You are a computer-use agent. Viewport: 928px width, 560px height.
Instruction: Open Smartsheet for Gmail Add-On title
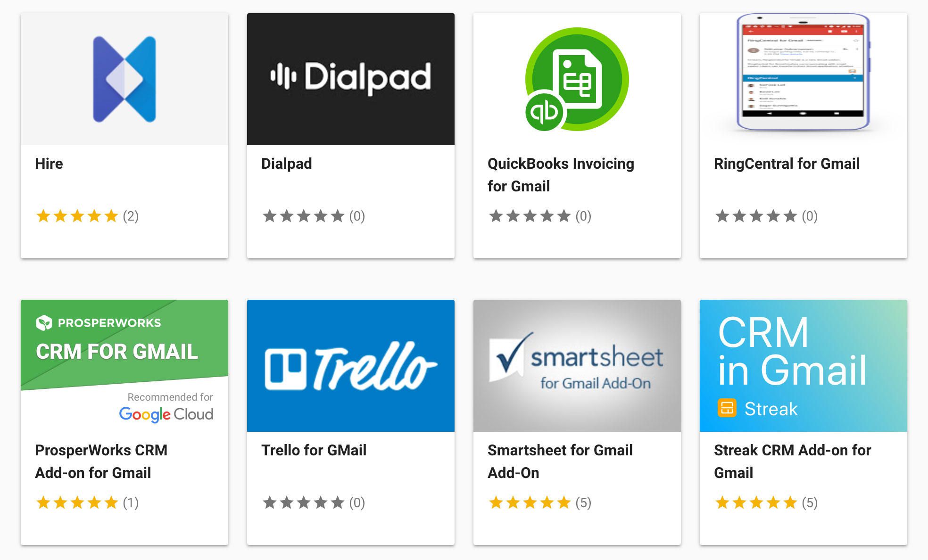[x=560, y=461]
